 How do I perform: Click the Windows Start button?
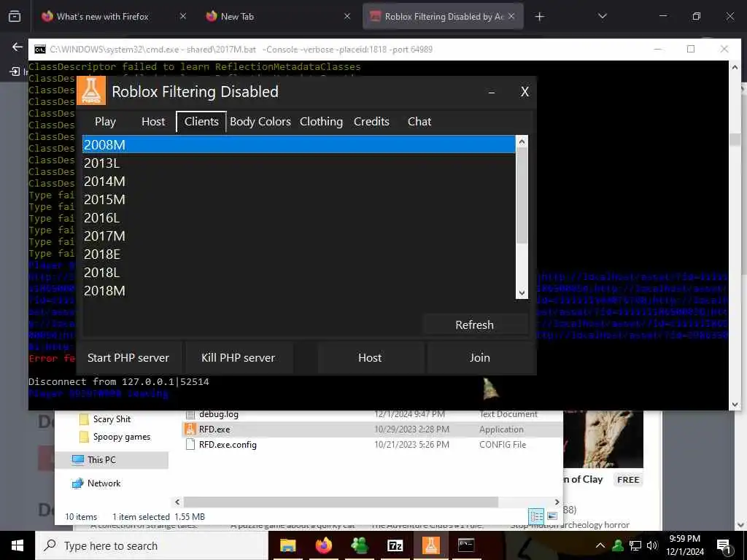tap(18, 545)
